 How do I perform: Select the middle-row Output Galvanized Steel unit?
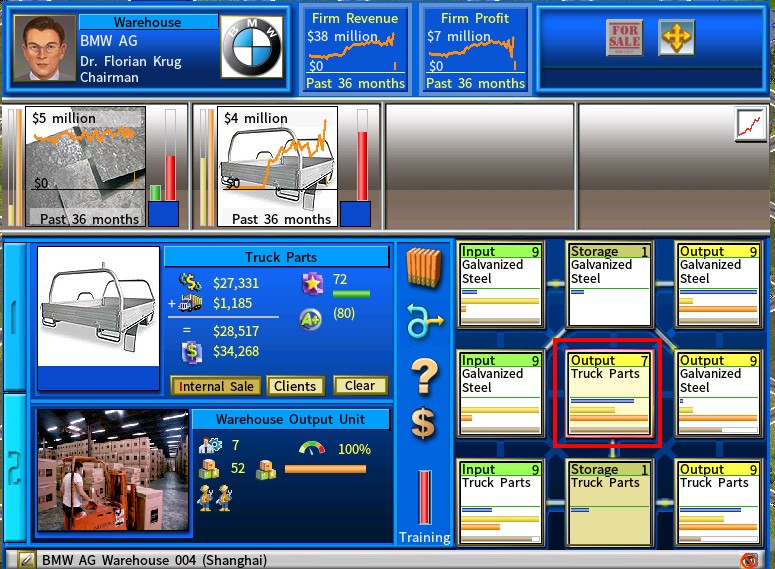coord(718,394)
